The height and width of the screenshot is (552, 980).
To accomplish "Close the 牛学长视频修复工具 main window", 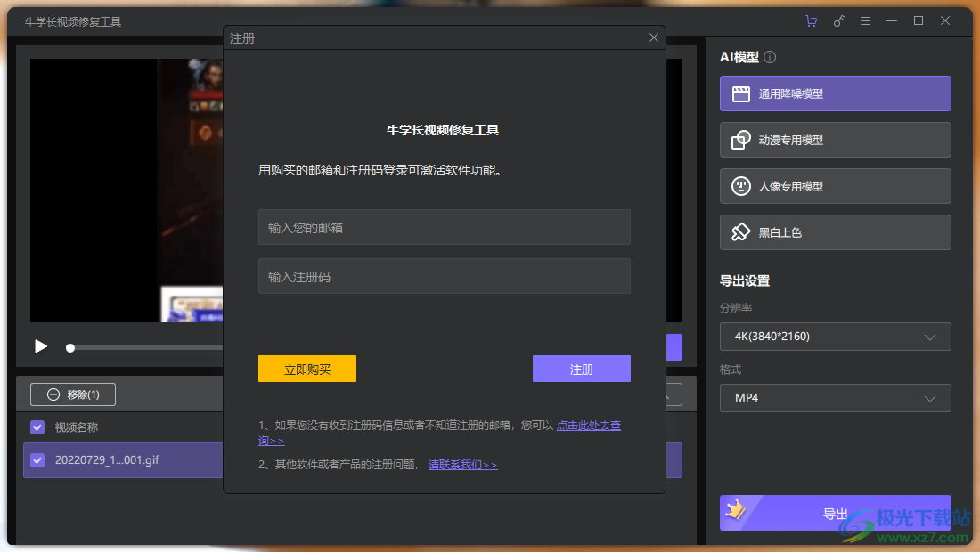I will (945, 21).
